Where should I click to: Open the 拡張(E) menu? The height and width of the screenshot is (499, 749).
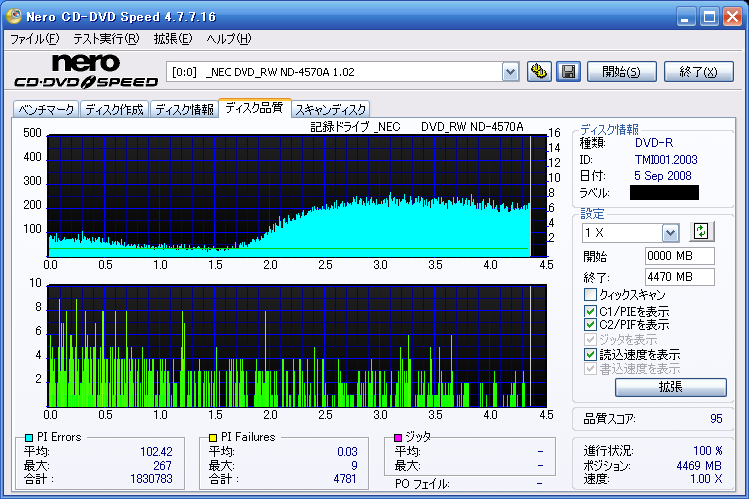[x=172, y=39]
